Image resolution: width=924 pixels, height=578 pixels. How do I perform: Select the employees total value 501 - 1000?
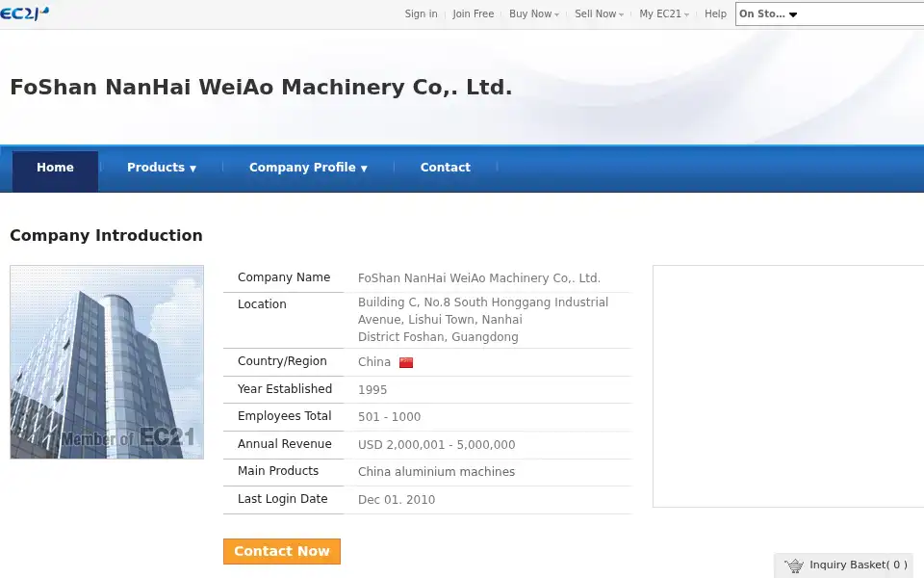click(390, 417)
